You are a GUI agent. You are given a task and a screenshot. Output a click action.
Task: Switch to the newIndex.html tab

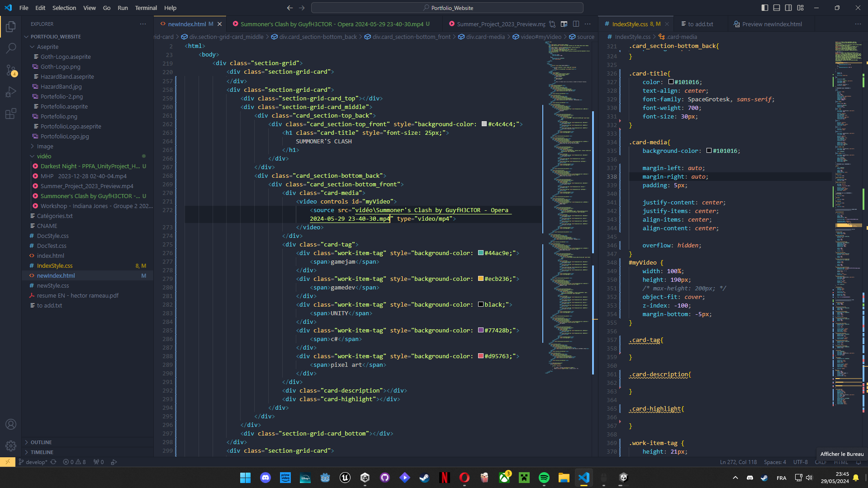(186, 24)
